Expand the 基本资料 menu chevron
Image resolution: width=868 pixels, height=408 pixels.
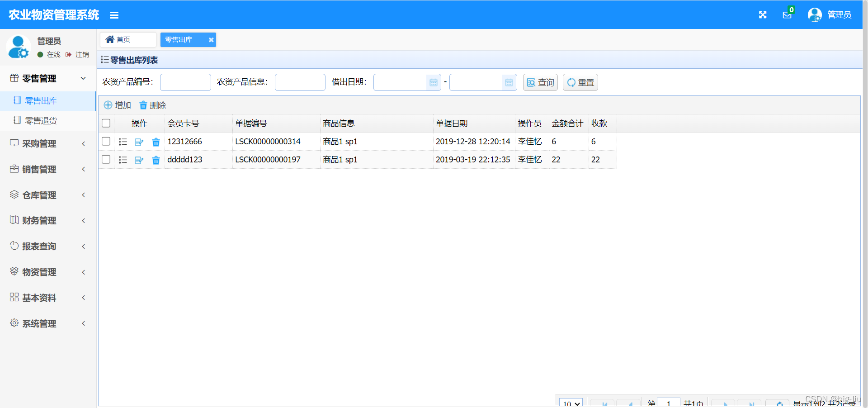tap(83, 298)
